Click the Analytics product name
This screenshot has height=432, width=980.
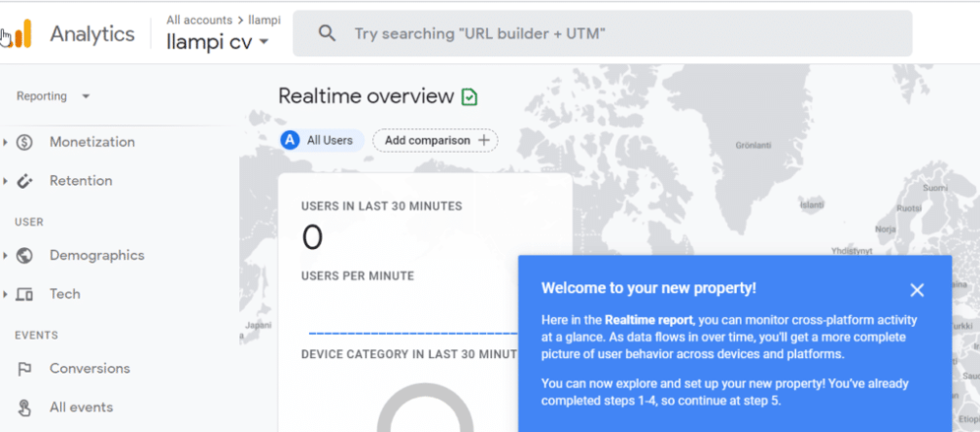click(x=92, y=33)
